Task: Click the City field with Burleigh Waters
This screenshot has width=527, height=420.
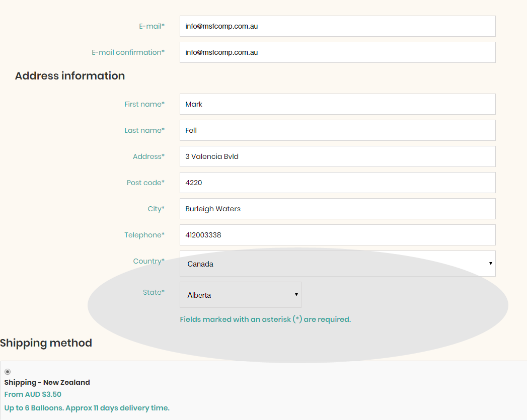Action: pos(337,209)
